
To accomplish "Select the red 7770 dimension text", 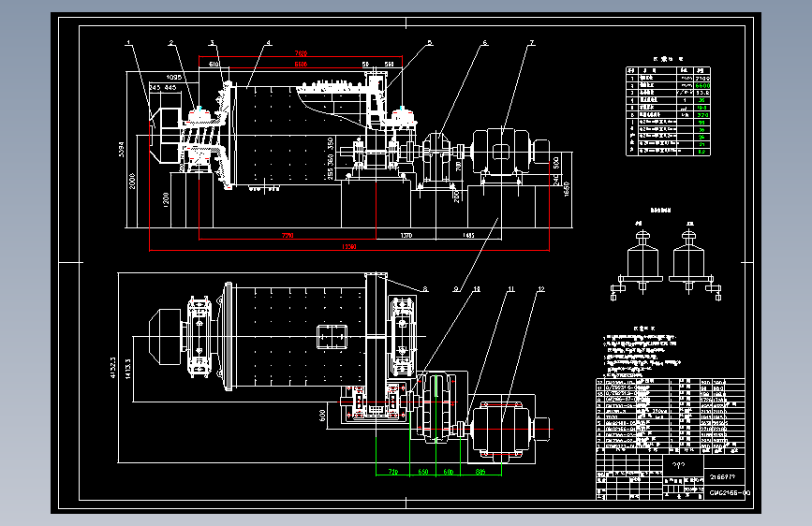I will point(288,236).
